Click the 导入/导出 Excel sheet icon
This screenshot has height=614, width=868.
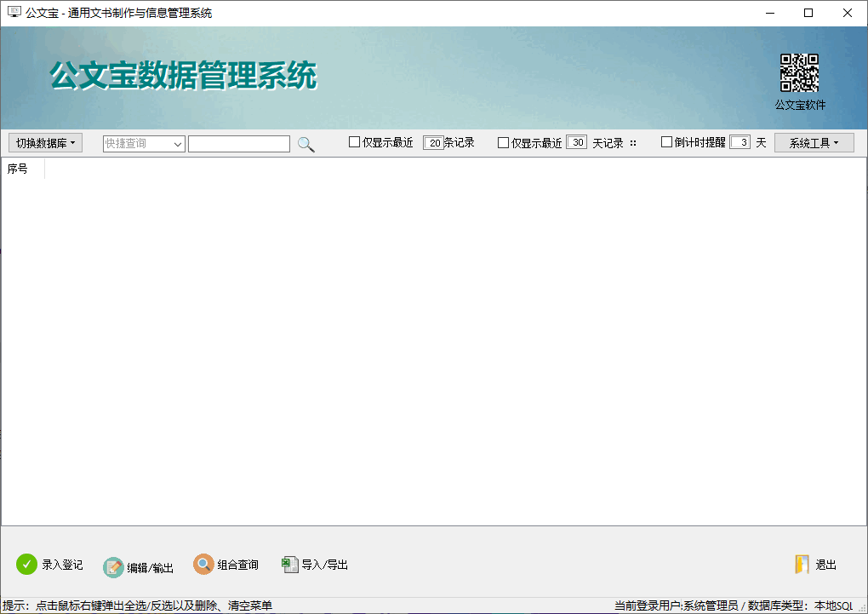click(x=290, y=564)
